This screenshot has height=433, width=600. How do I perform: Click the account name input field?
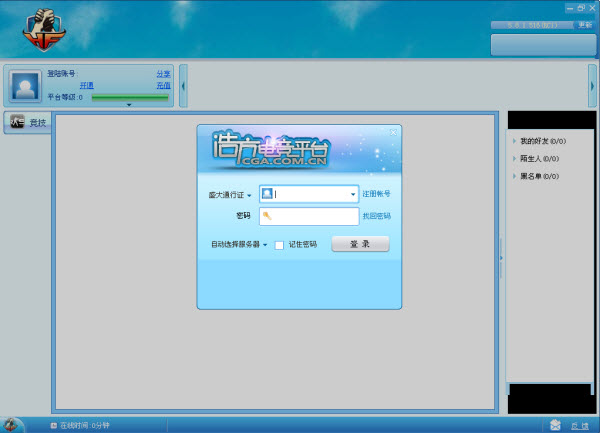pos(309,194)
